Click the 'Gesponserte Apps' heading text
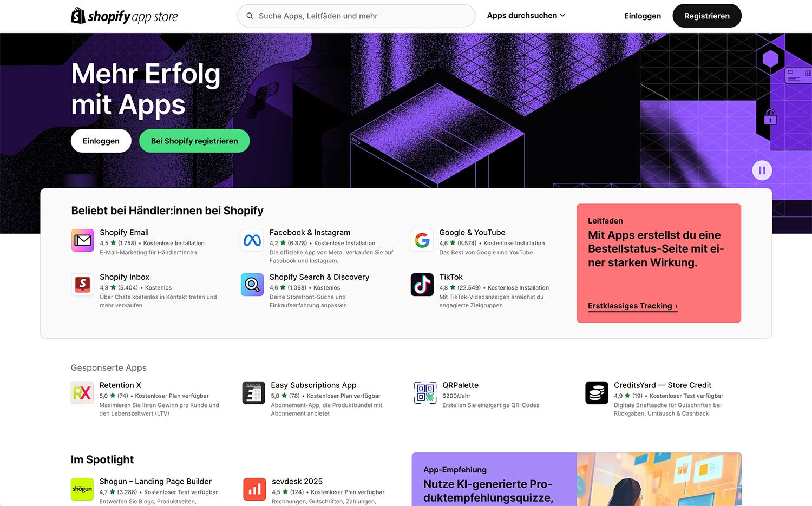Image resolution: width=812 pixels, height=506 pixels. [109, 368]
